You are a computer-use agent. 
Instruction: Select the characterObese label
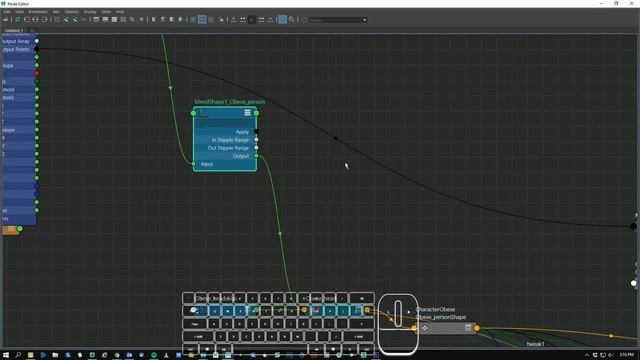[x=436, y=309]
